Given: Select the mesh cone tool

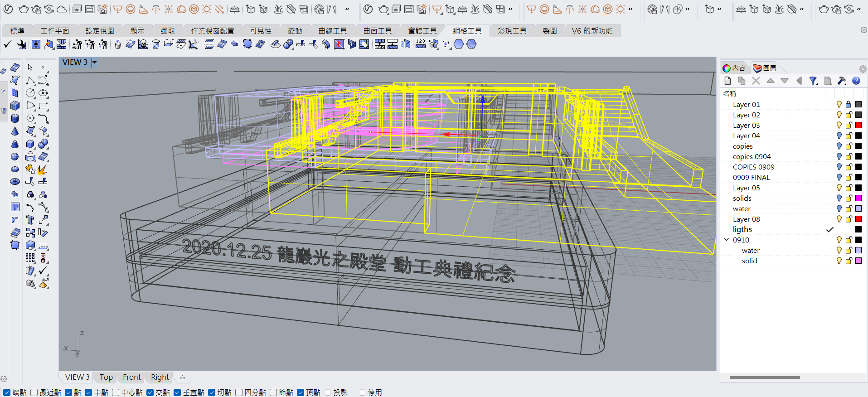Looking at the screenshot, I should coord(15,131).
